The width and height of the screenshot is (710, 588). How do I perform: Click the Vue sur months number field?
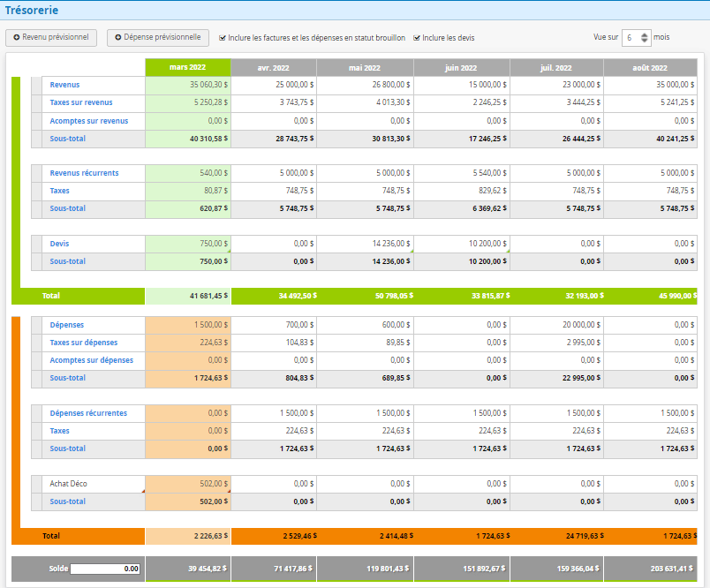click(x=631, y=38)
